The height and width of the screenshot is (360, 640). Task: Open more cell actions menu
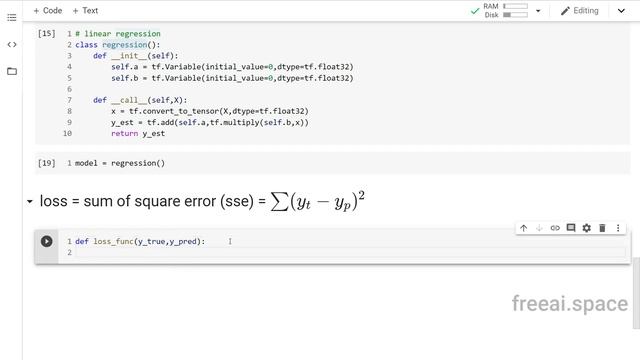coord(618,228)
